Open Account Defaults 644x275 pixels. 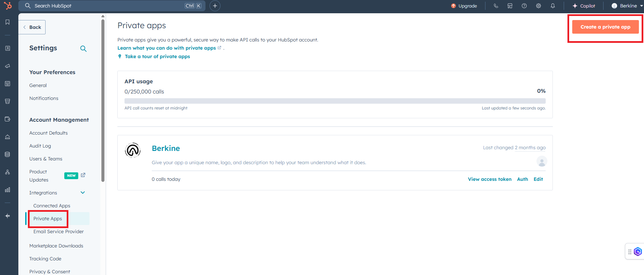pyautogui.click(x=48, y=133)
